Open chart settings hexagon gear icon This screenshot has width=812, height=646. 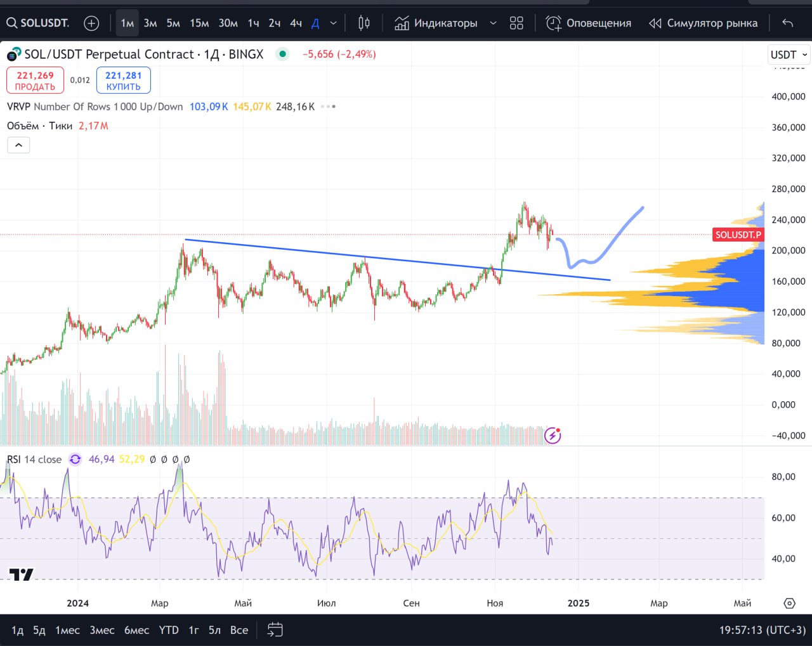(x=789, y=603)
